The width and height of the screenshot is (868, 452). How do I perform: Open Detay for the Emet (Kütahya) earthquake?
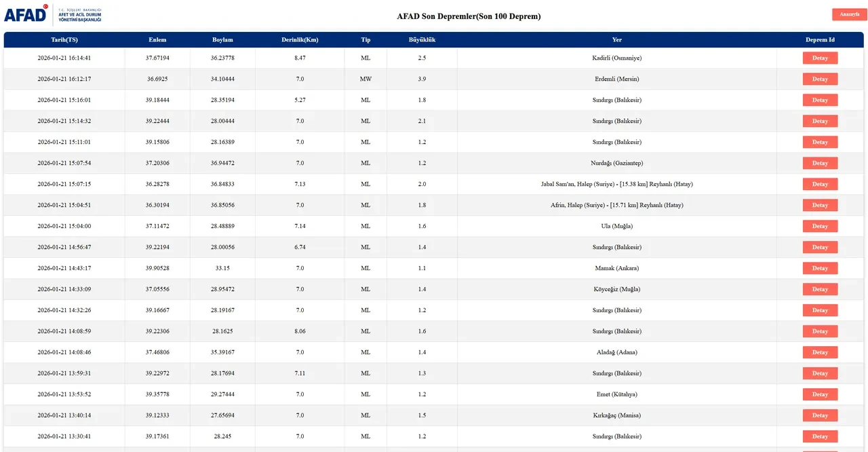tap(820, 394)
